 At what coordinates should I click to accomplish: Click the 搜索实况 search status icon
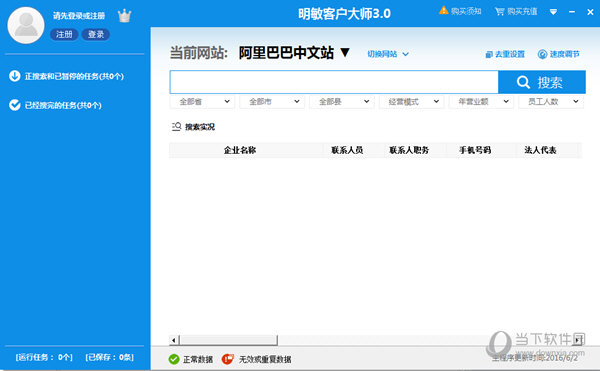coord(176,127)
